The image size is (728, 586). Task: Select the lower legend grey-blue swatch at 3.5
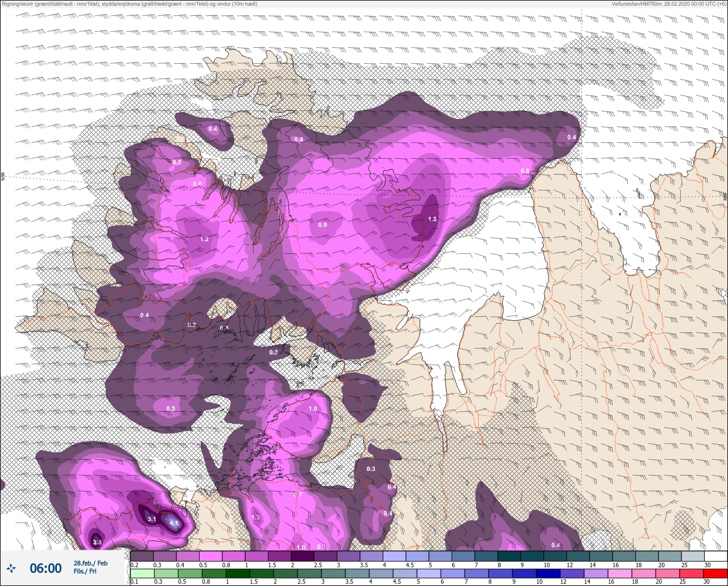pos(357,573)
